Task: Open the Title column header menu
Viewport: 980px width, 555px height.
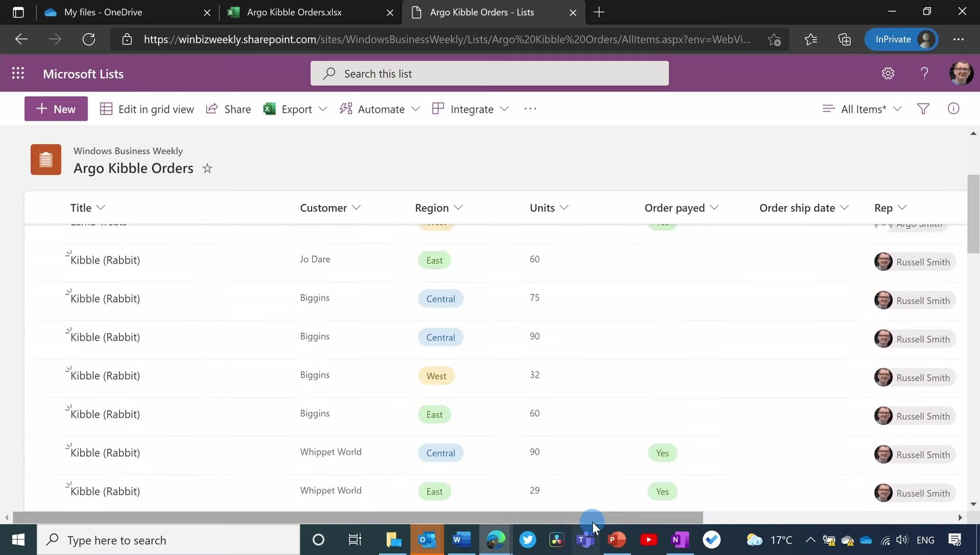Action: click(88, 208)
